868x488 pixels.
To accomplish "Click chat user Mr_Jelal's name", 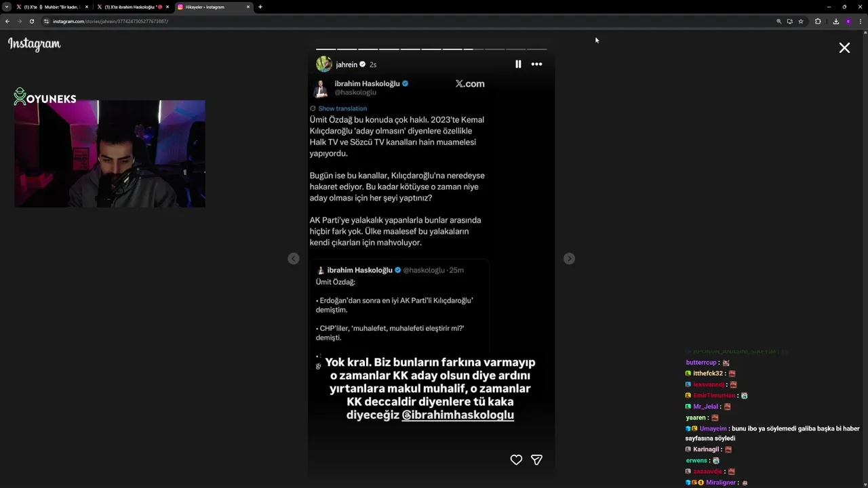I will click(x=705, y=407).
